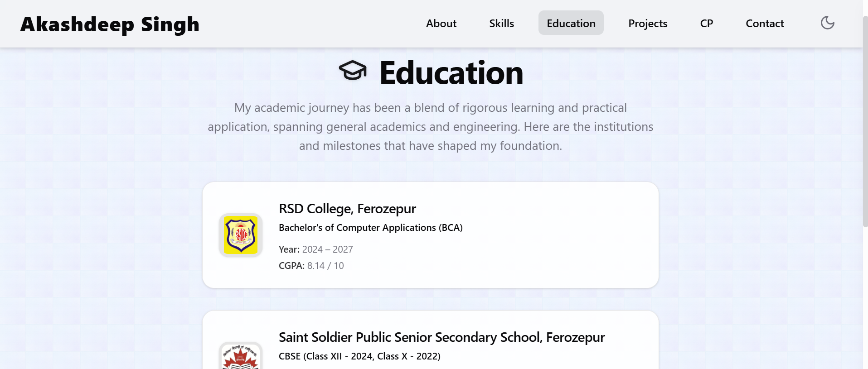Click the Saint Soldier School logo thumbnail
This screenshot has width=868, height=369.
(241, 356)
